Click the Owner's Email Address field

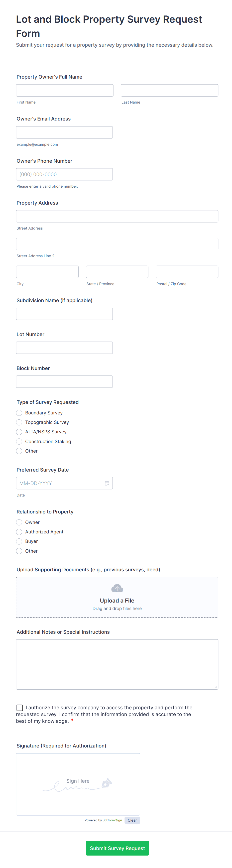click(64, 132)
